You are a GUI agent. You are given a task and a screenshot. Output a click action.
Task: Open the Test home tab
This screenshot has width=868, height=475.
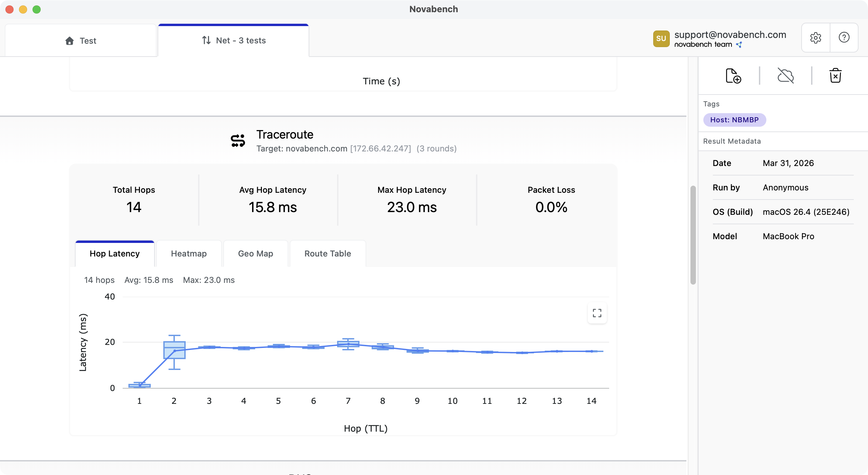point(81,40)
